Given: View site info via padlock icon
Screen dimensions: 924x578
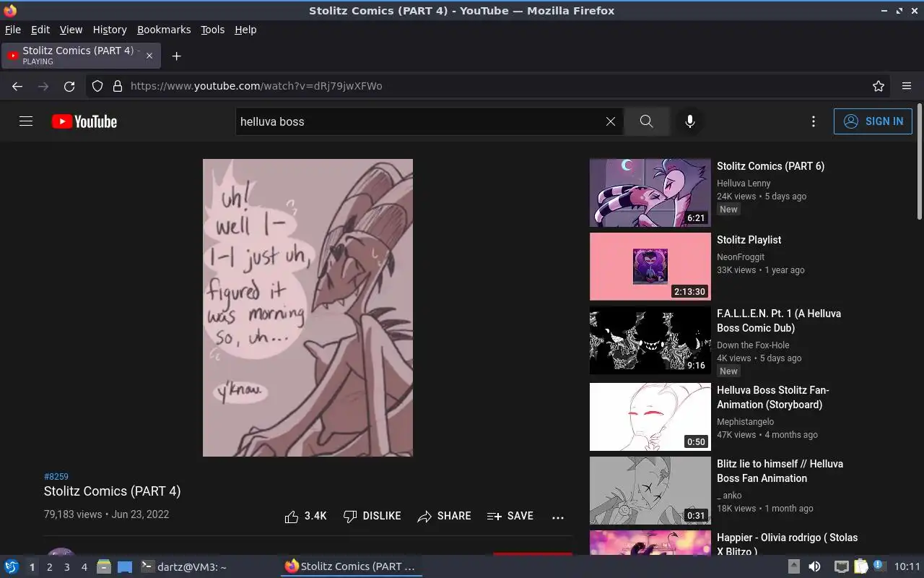Looking at the screenshot, I should point(118,86).
